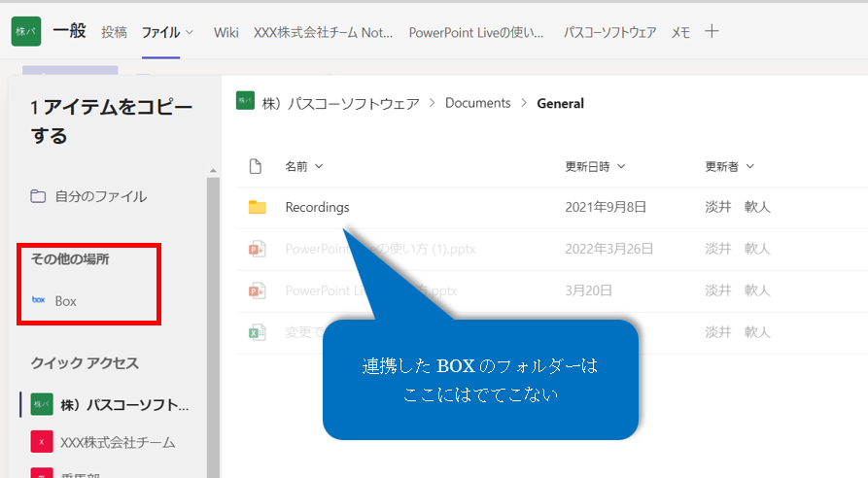
Task: Click the folder icon beside 自分のファイル
Action: click(38, 196)
